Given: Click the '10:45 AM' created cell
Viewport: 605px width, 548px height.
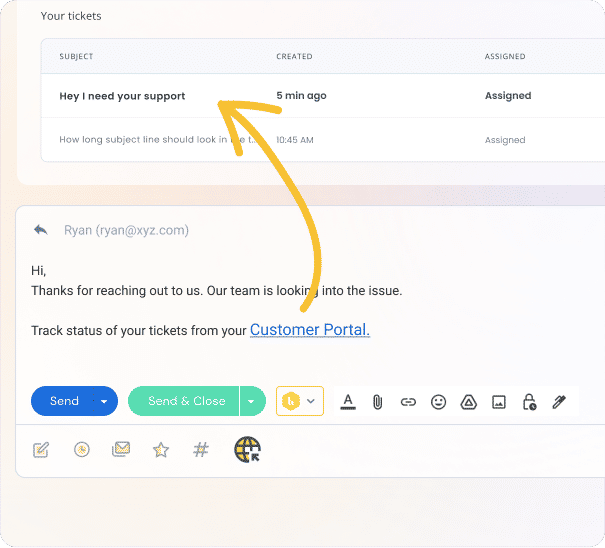Looking at the screenshot, I should tap(295, 140).
